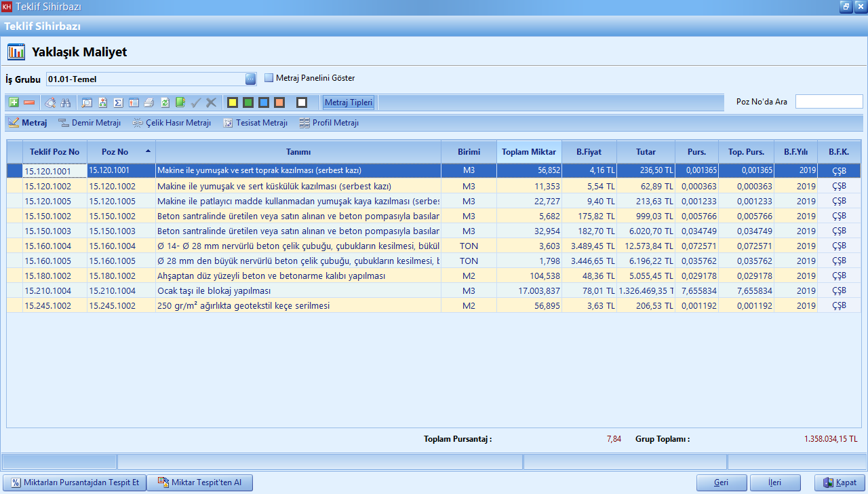Click the binoculars search icon
This screenshot has height=494, width=868.
[66, 102]
